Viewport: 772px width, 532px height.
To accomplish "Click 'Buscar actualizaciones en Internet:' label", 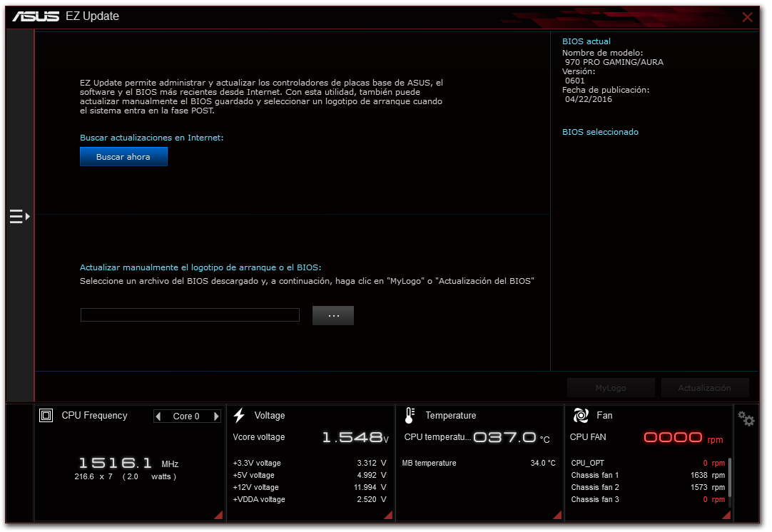I will pos(152,138).
